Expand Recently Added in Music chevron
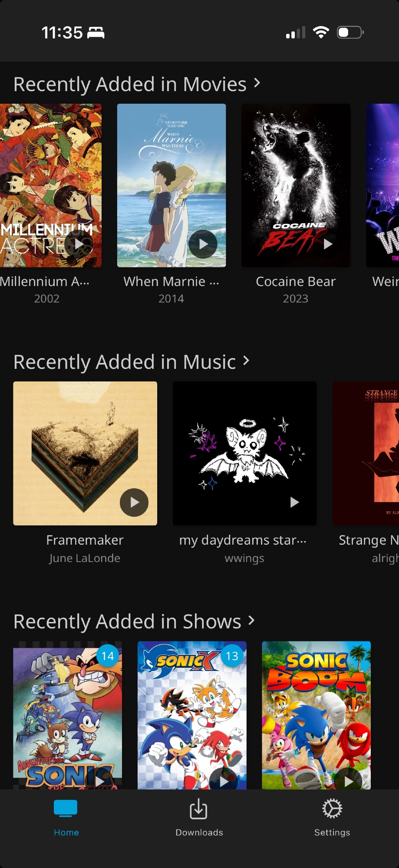This screenshot has height=868, width=399. click(246, 360)
